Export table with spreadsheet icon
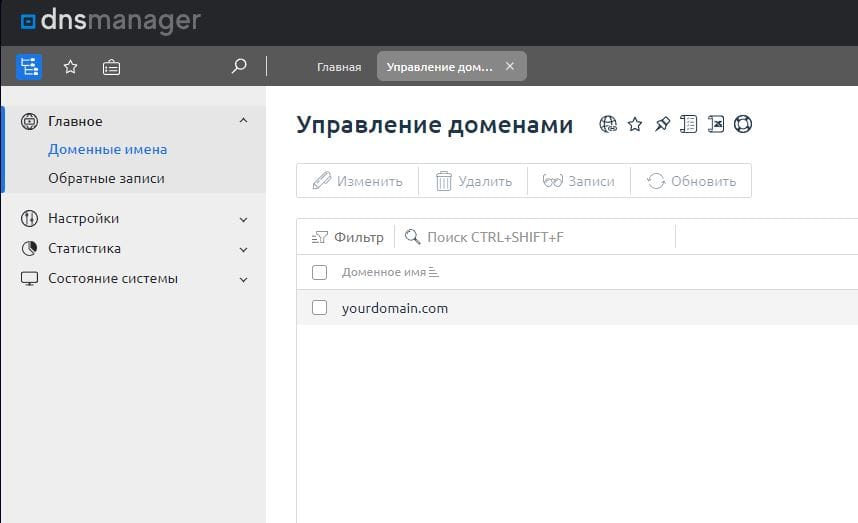 (x=716, y=124)
